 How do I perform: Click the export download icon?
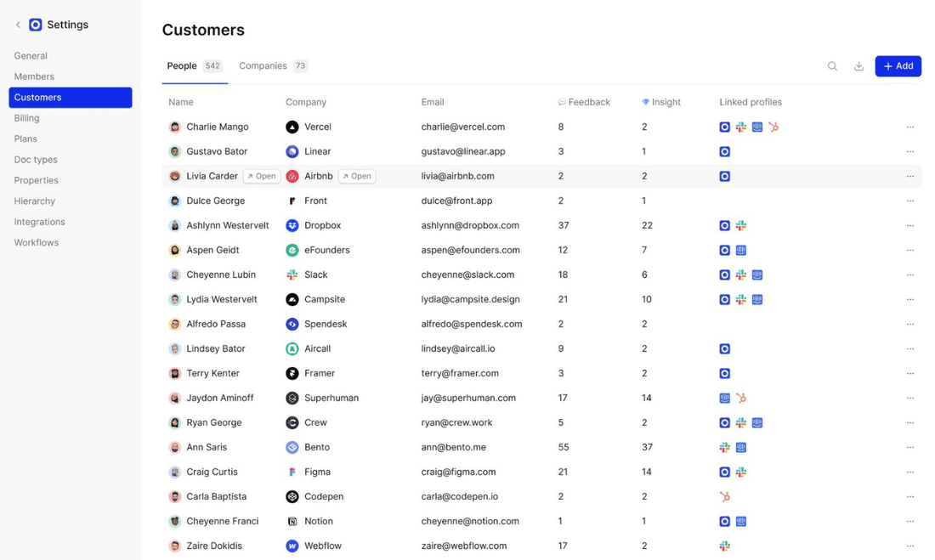(x=858, y=65)
